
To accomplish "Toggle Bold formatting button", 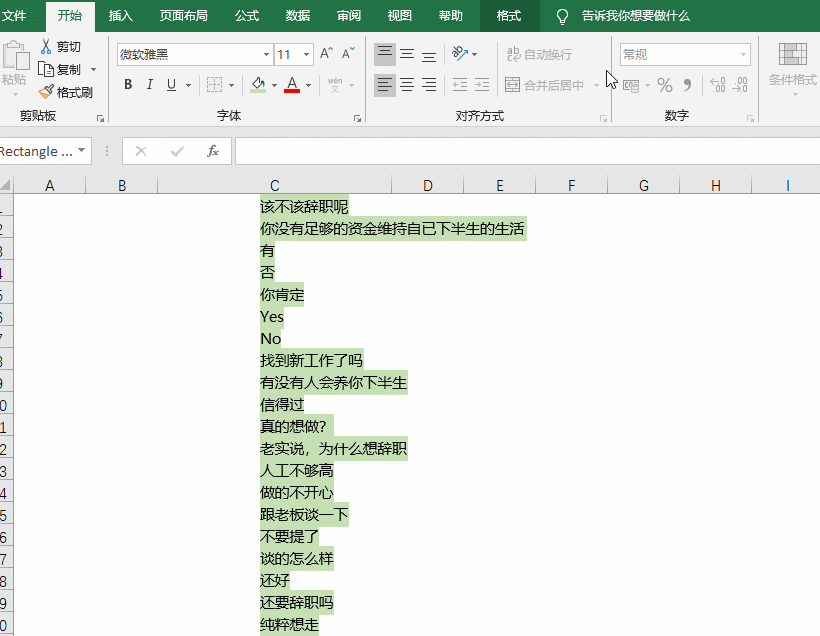I will pos(128,85).
